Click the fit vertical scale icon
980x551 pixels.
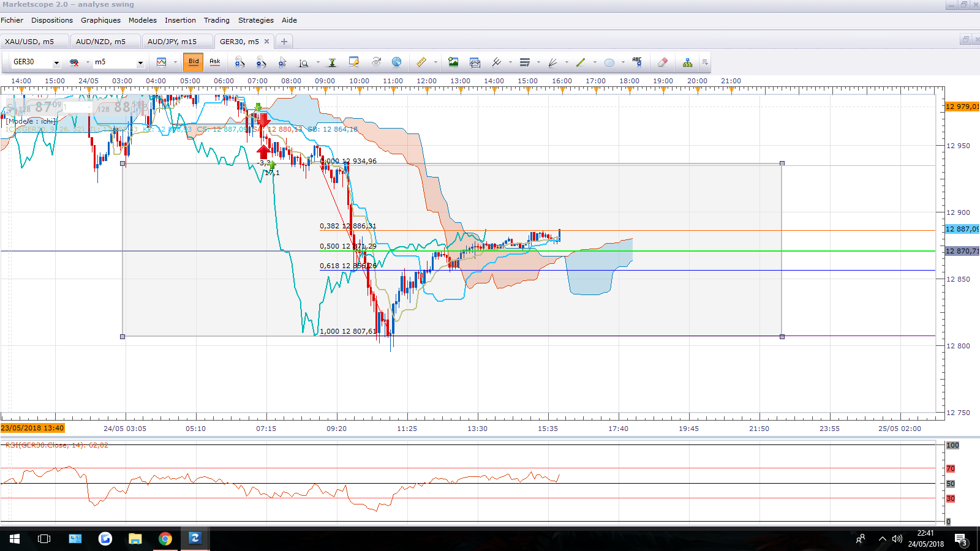(x=333, y=62)
